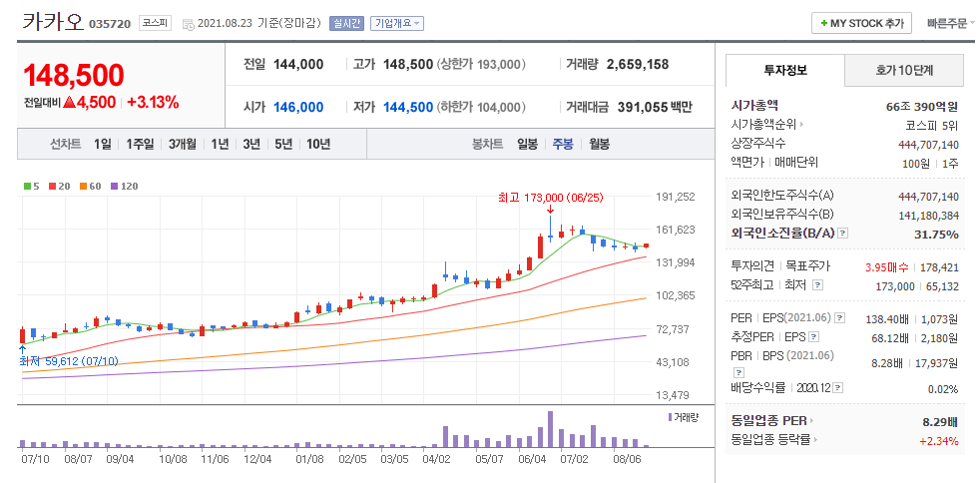The image size is (980, 483).
Task: Click help icon beside 추정PER EPS
Action: click(813, 337)
